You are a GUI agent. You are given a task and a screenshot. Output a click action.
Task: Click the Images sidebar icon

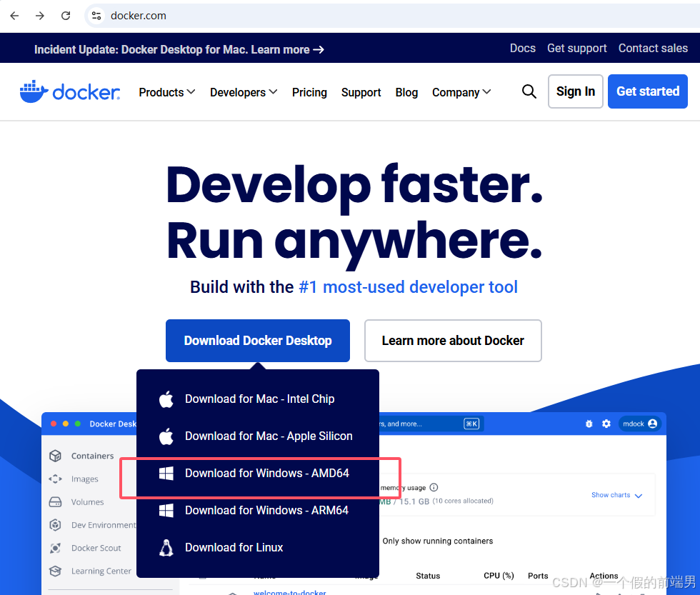(x=56, y=479)
